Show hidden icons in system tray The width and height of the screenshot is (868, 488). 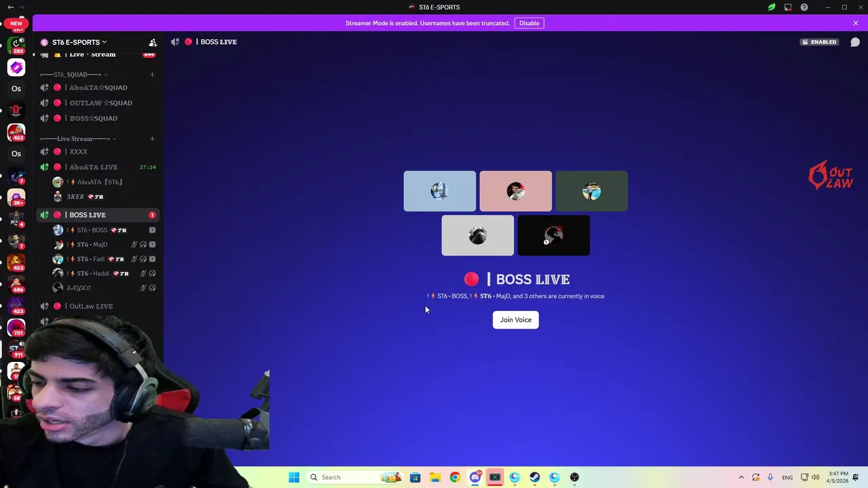[741, 477]
